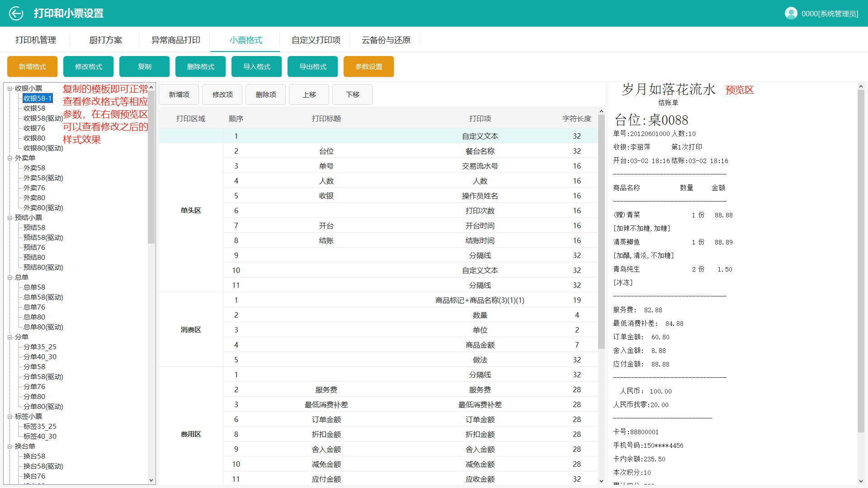Click preview area scrollbar up arrow
Viewport: 868px width, 488px height.
(861, 86)
